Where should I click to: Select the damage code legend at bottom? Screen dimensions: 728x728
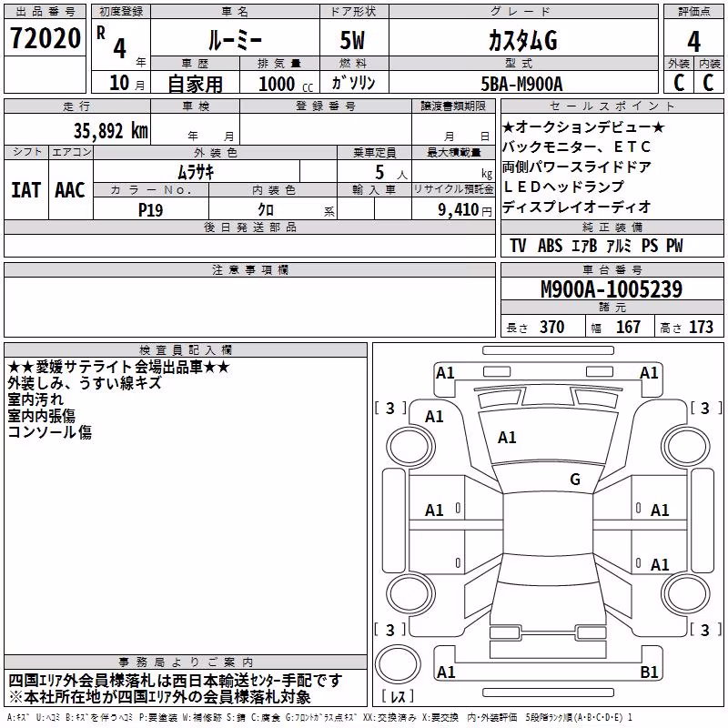pyautogui.click(x=320, y=718)
